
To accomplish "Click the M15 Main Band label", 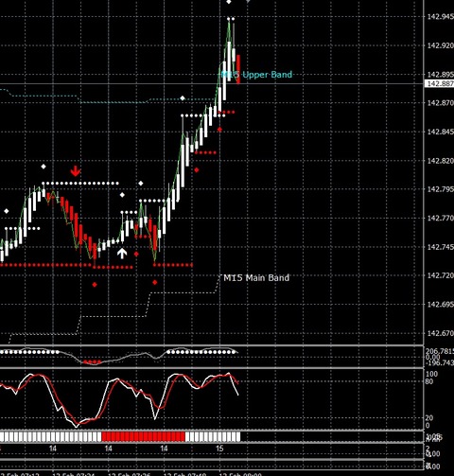I will (256, 278).
